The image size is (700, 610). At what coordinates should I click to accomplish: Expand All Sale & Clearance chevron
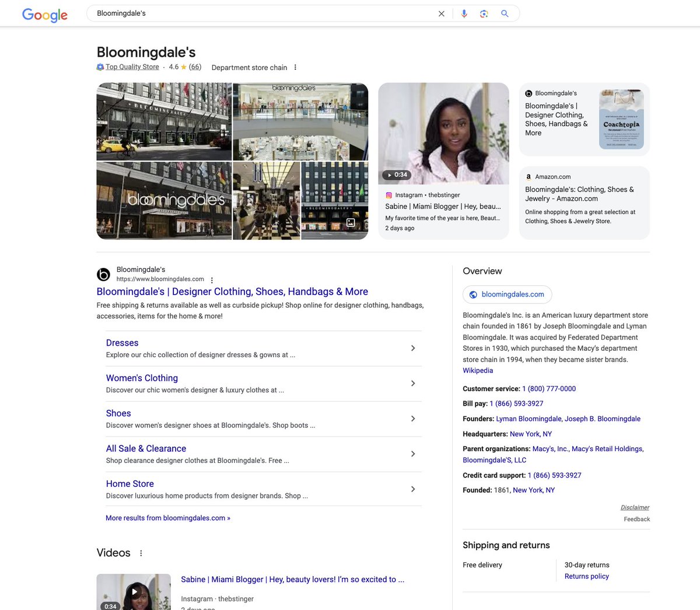[x=413, y=454]
